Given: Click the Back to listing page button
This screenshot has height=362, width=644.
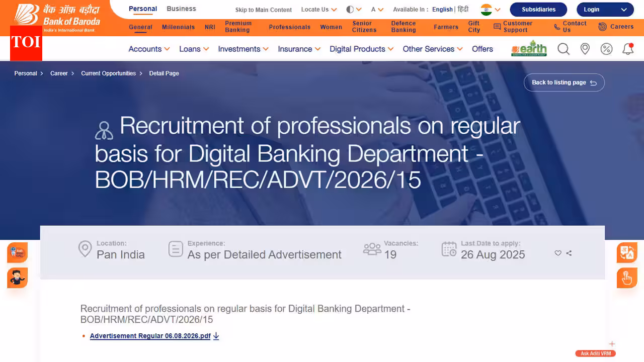Looking at the screenshot, I should (x=564, y=82).
